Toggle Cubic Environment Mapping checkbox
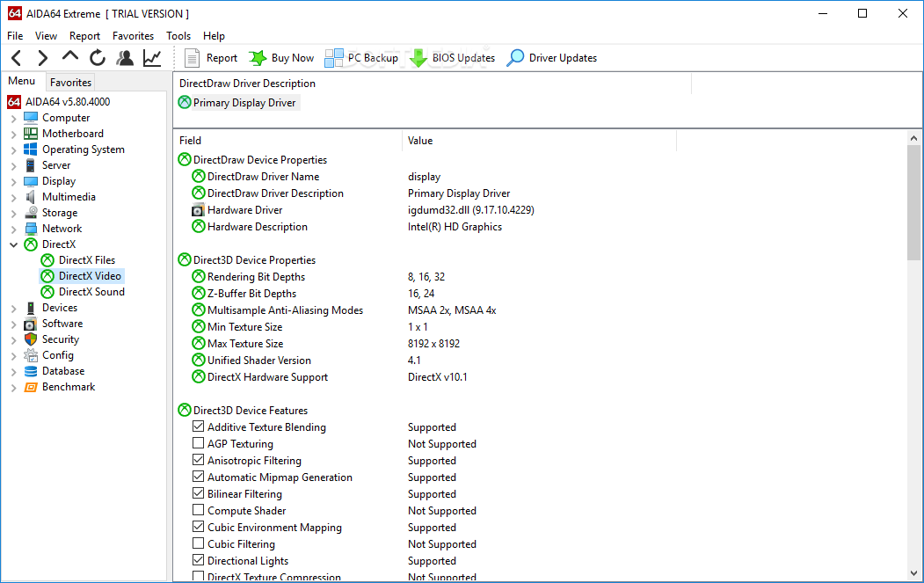The height and width of the screenshot is (583, 924). tap(199, 527)
